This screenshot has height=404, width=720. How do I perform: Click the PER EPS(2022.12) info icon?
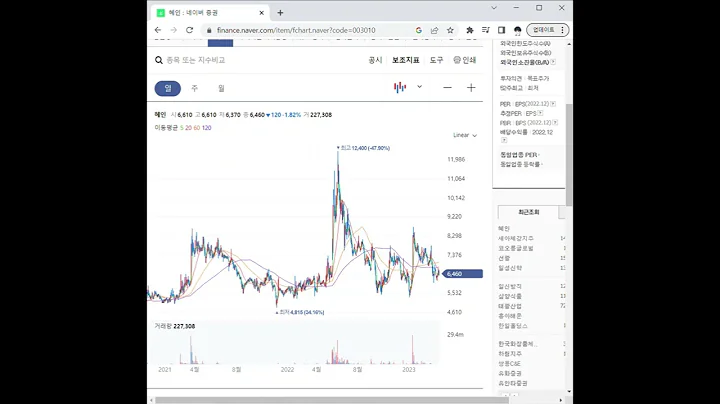coord(553,104)
